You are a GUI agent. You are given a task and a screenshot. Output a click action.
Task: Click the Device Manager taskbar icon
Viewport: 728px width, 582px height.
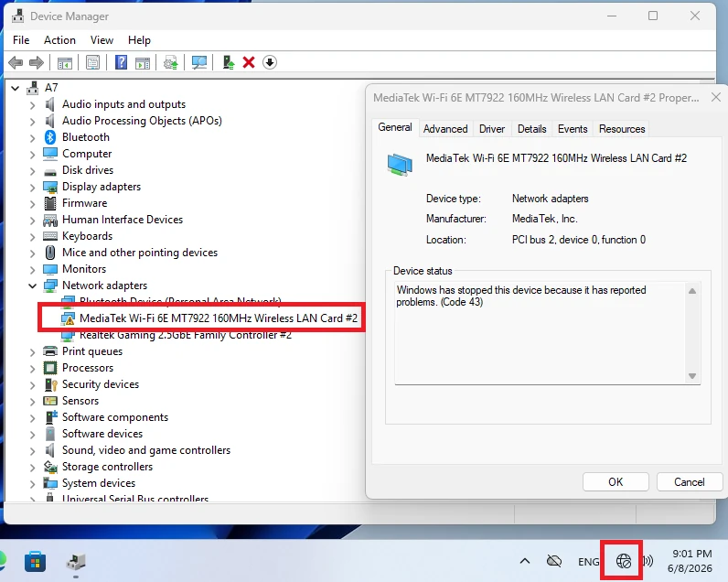(76, 562)
